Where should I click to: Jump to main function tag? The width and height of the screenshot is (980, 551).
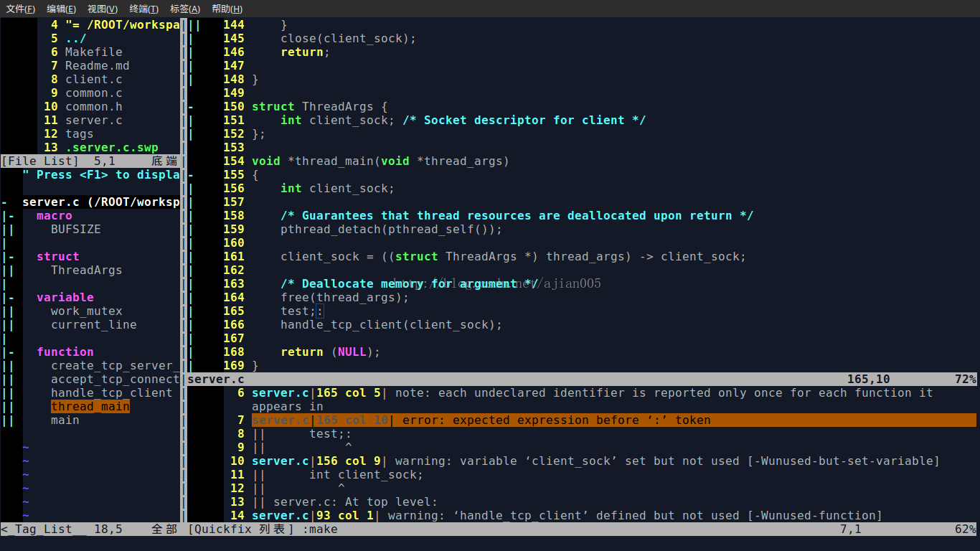point(65,420)
